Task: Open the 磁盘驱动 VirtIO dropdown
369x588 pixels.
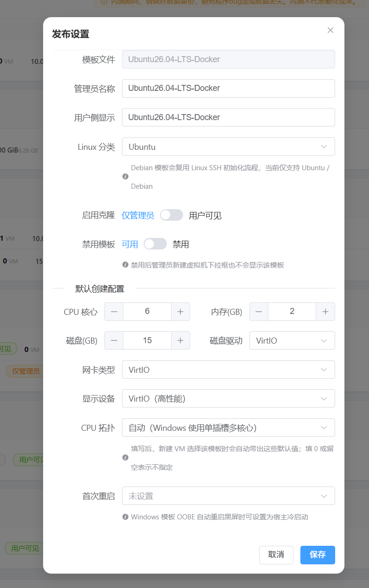Action: tap(292, 340)
